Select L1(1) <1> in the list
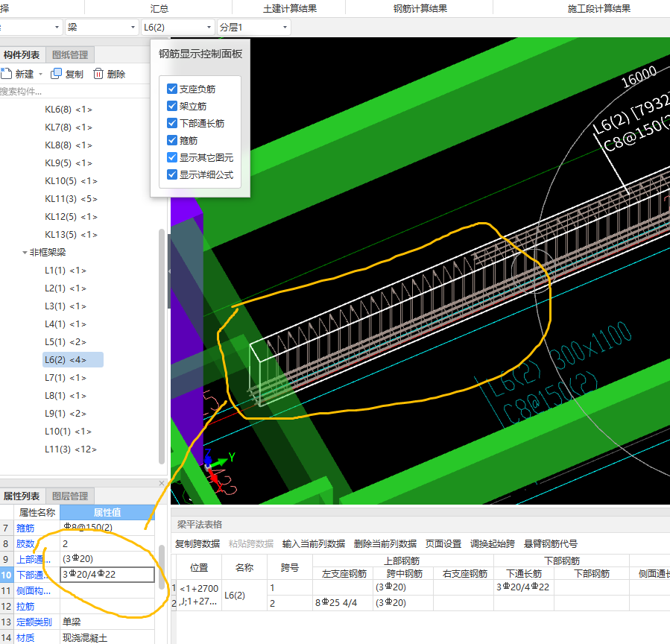670x644 pixels. [66, 271]
